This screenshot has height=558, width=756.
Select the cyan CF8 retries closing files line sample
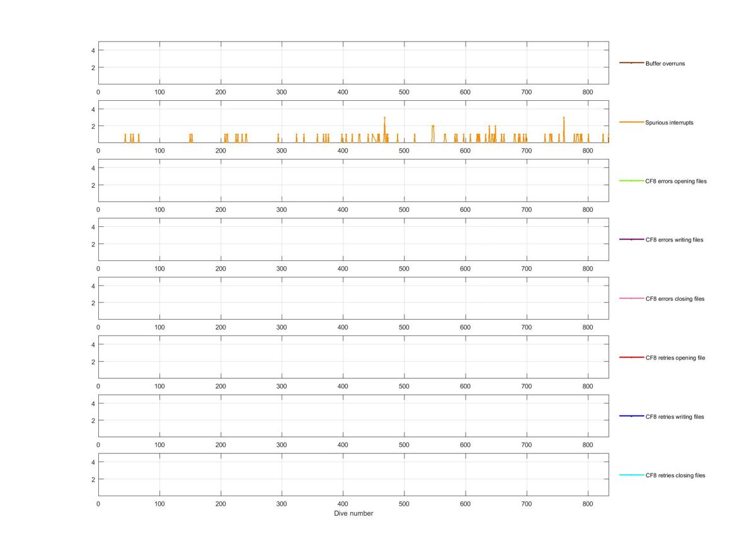point(631,475)
